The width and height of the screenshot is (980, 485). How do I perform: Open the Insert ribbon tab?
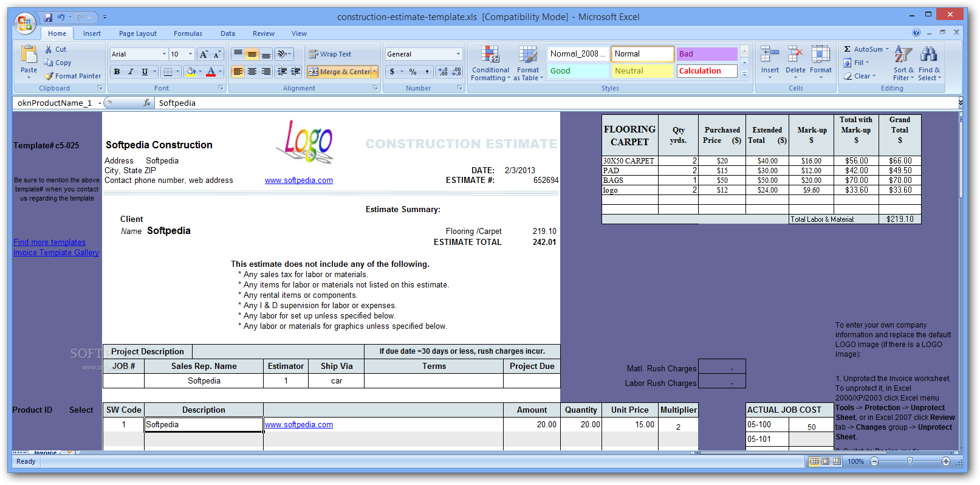(92, 33)
